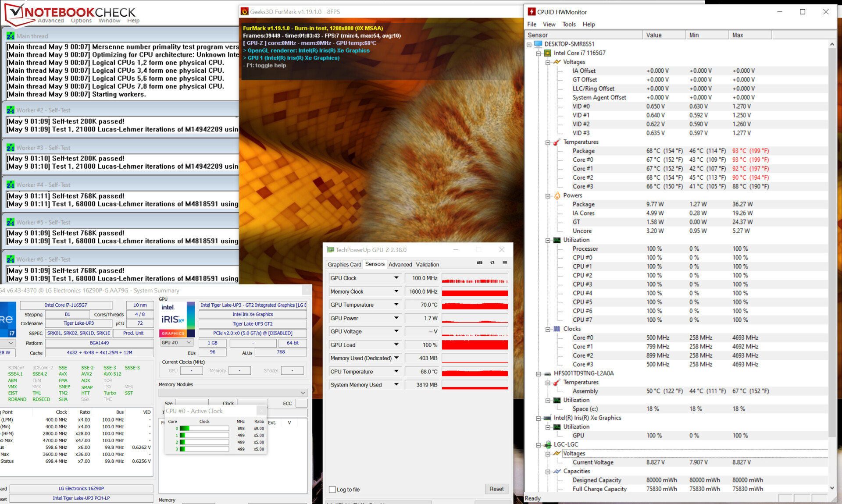This screenshot has width=842, height=504.
Task: Open GPU-Z hamburger menu icon
Action: [505, 263]
